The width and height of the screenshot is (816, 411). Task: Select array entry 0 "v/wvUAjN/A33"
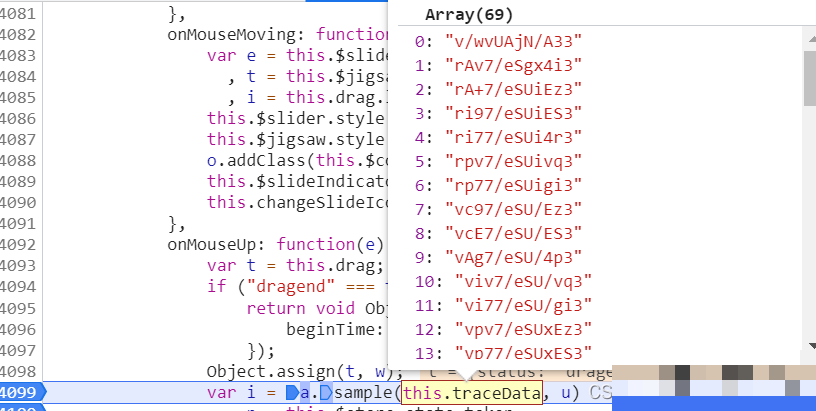pos(497,40)
